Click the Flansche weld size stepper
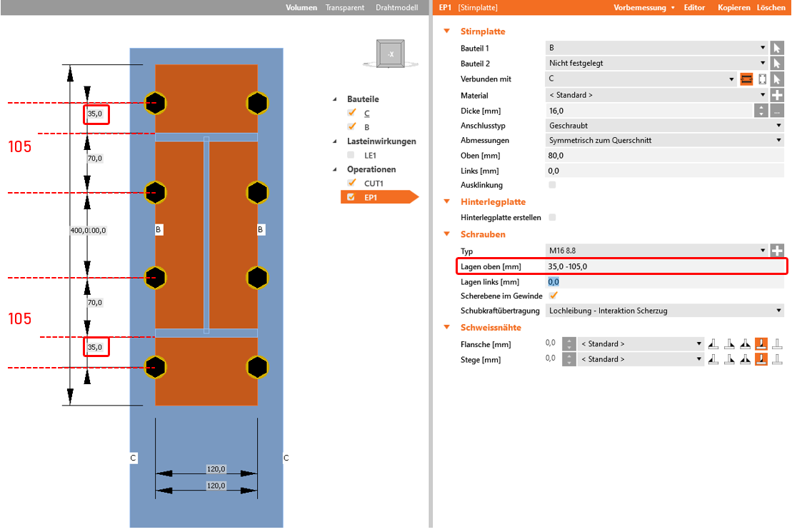The image size is (792, 532). tap(569, 344)
